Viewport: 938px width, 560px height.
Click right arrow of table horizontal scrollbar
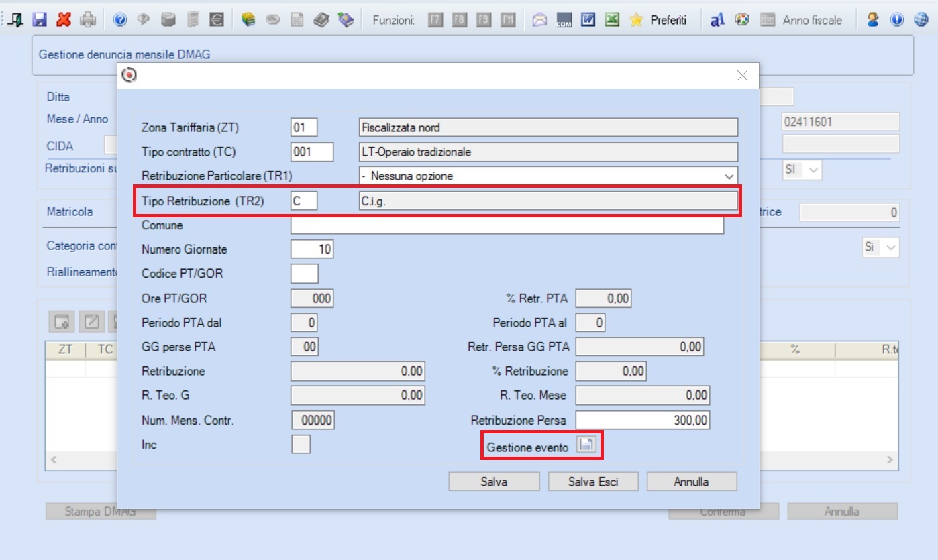click(x=891, y=461)
